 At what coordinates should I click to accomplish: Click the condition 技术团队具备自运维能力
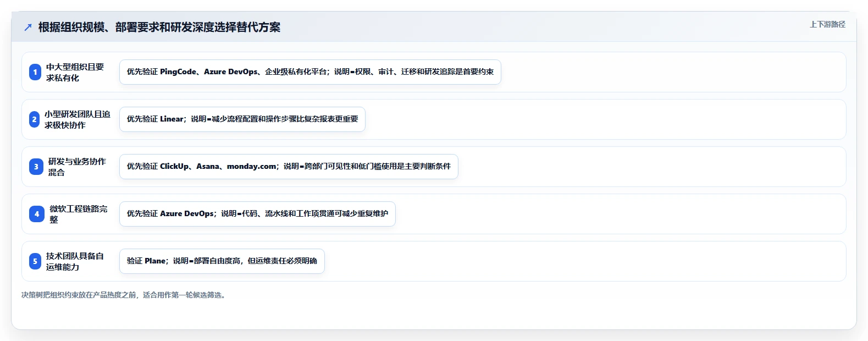pyautogui.click(x=75, y=261)
